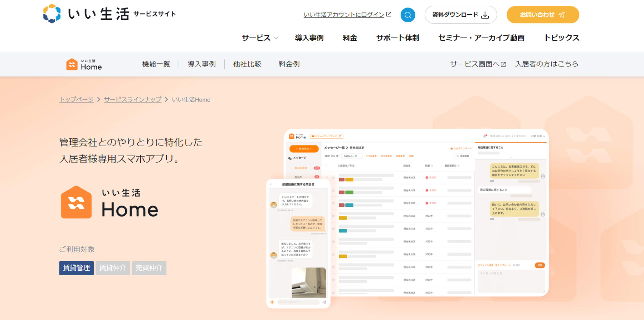The height and width of the screenshot is (320, 644).
Task: Open the サポート体制 menu item
Action: click(x=397, y=38)
